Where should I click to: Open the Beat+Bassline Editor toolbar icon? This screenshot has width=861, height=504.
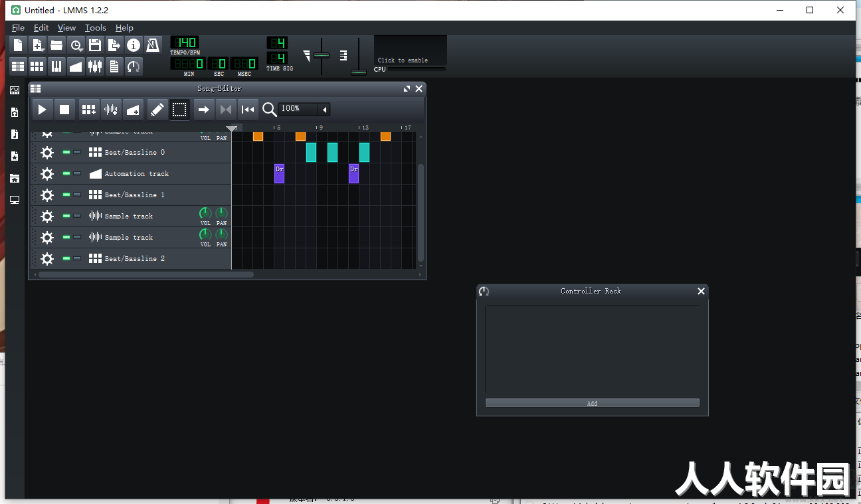coord(37,66)
